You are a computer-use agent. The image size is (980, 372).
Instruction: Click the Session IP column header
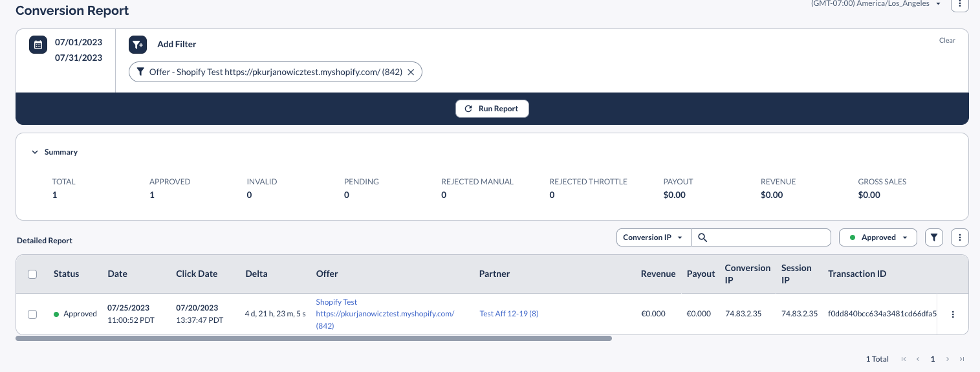pyautogui.click(x=796, y=274)
